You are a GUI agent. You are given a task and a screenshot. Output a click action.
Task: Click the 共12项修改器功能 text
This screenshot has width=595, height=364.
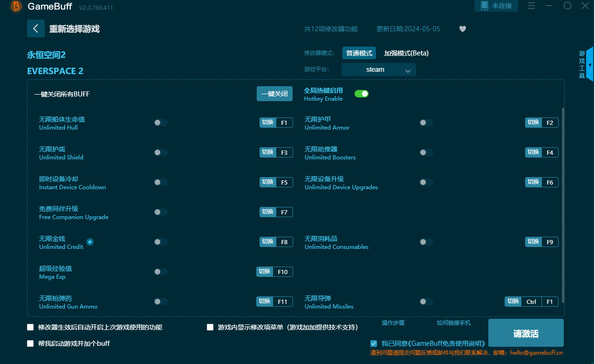(x=331, y=29)
